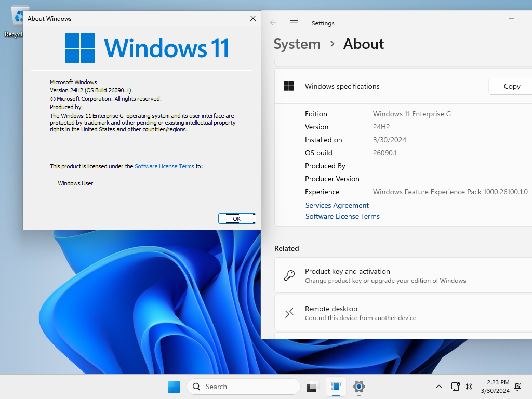Click the Windows User licensee text
Image resolution: width=532 pixels, height=399 pixels.
pyautogui.click(x=75, y=183)
